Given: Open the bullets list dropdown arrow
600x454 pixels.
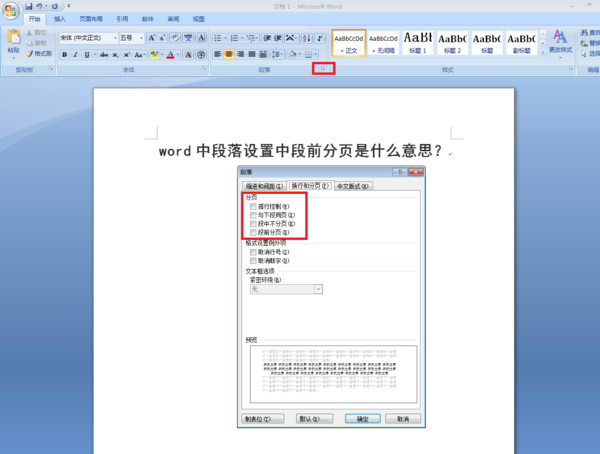Looking at the screenshot, I should click(x=225, y=38).
